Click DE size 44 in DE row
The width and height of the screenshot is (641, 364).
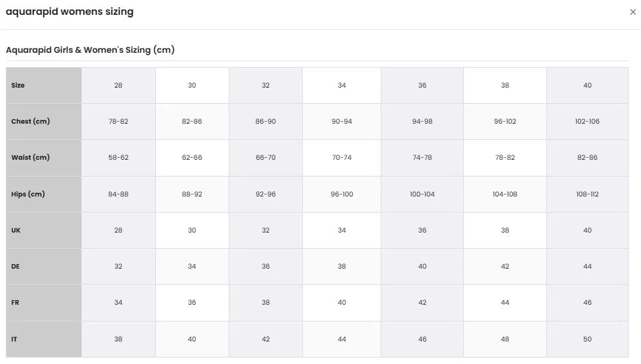pos(588,266)
